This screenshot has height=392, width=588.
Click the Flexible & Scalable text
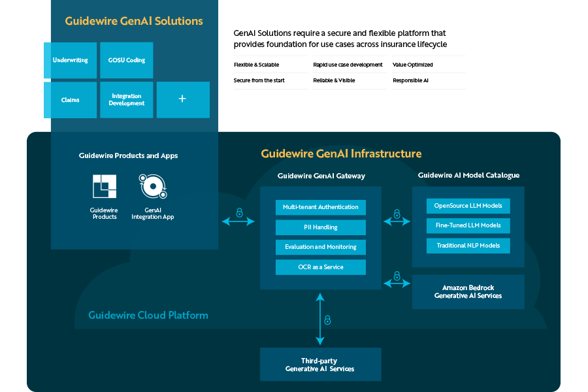point(257,65)
